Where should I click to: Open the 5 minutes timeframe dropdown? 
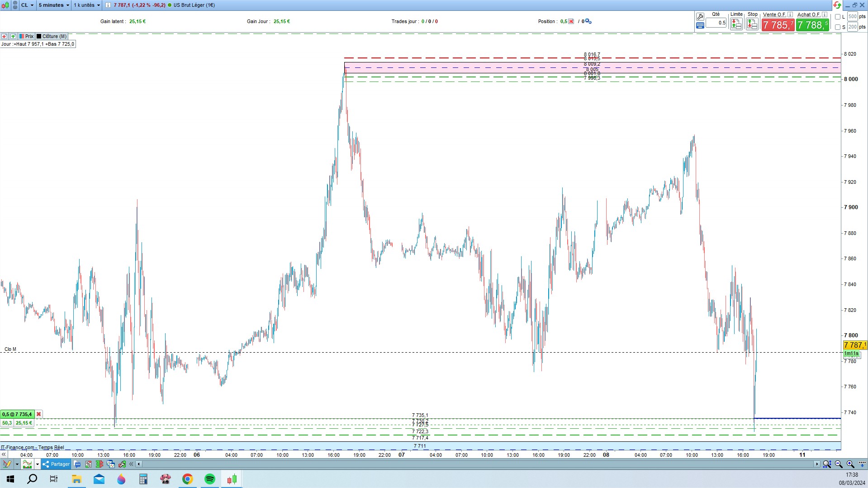tap(53, 5)
